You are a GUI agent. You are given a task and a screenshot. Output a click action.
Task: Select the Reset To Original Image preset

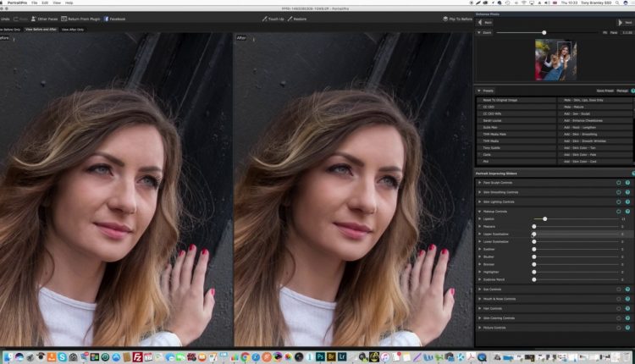click(516, 100)
